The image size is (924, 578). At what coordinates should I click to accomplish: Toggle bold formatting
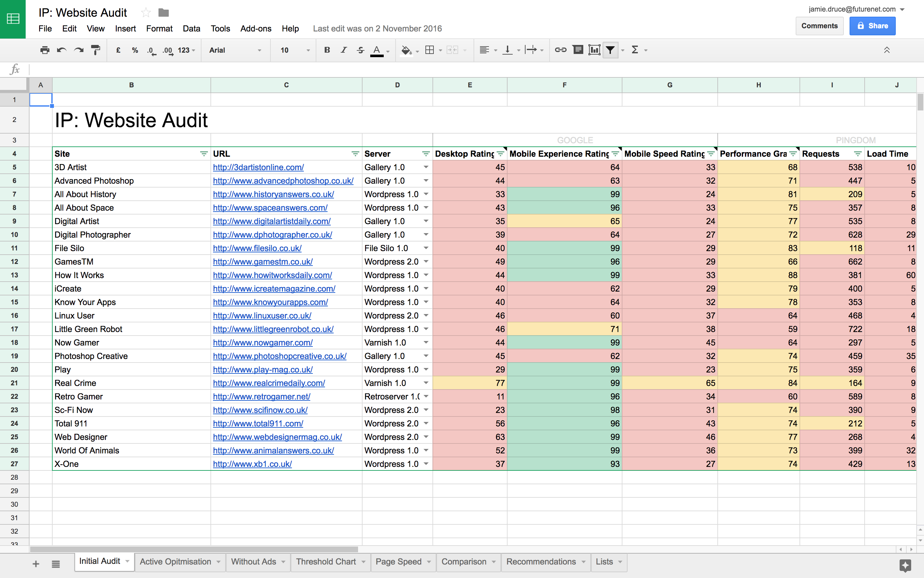[327, 50]
